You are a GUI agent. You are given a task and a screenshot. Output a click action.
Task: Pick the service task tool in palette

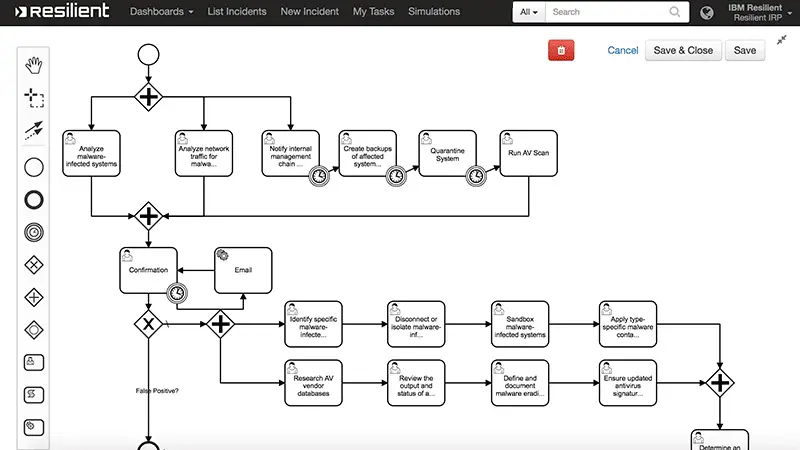coord(34,428)
